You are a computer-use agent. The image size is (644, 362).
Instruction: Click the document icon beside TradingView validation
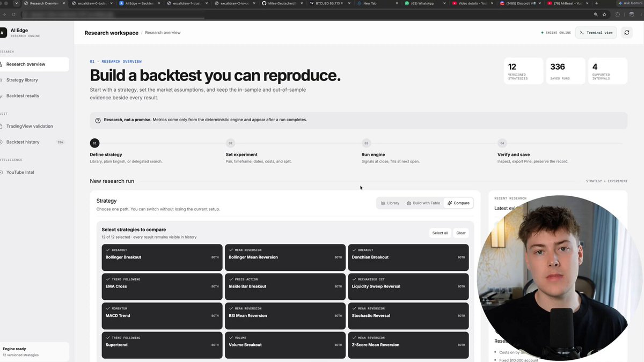click(x=2, y=127)
